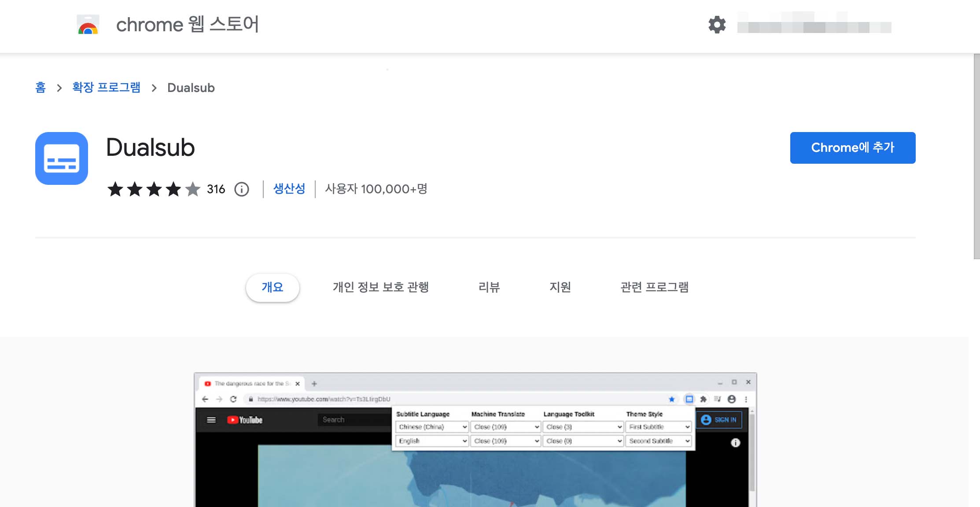This screenshot has width=980, height=507.
Task: Click the profile avatar icon in screenshot browser
Action: tap(732, 399)
